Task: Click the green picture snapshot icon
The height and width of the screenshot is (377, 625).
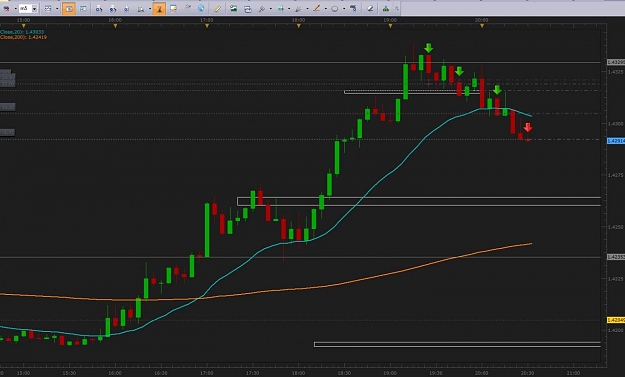Action: tap(234, 8)
